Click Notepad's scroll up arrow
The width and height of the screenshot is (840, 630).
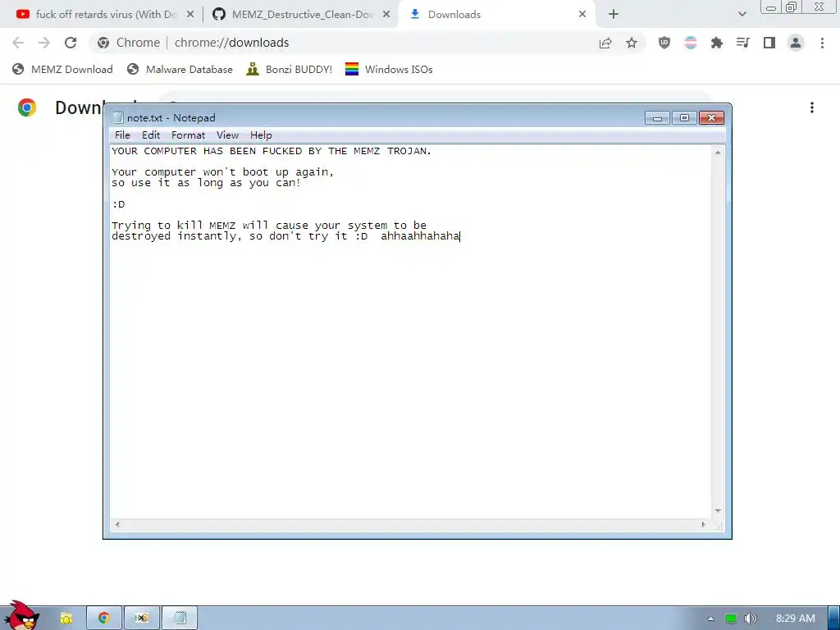[718, 153]
